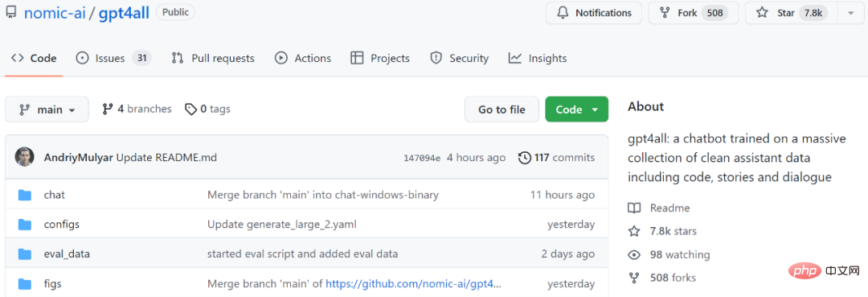Open the main branch selector dropdown

(47, 109)
